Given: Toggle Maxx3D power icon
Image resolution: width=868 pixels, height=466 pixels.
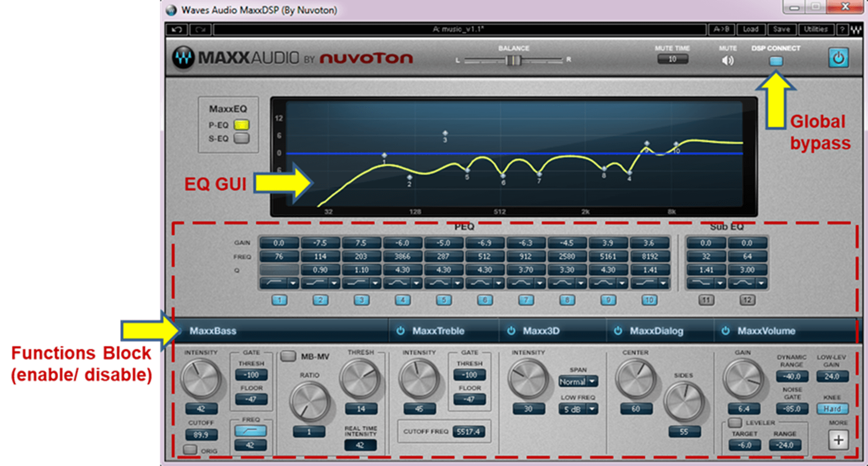Looking at the screenshot, I should coord(511,331).
